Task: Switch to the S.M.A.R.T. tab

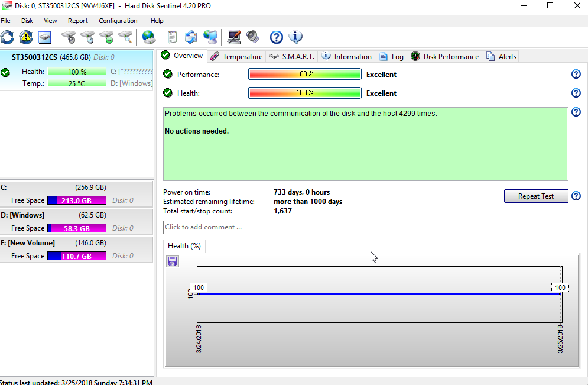Action: point(292,57)
